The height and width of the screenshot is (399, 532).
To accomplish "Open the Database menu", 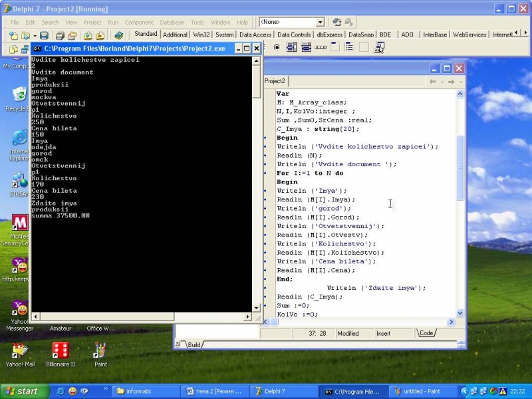I will [x=172, y=23].
